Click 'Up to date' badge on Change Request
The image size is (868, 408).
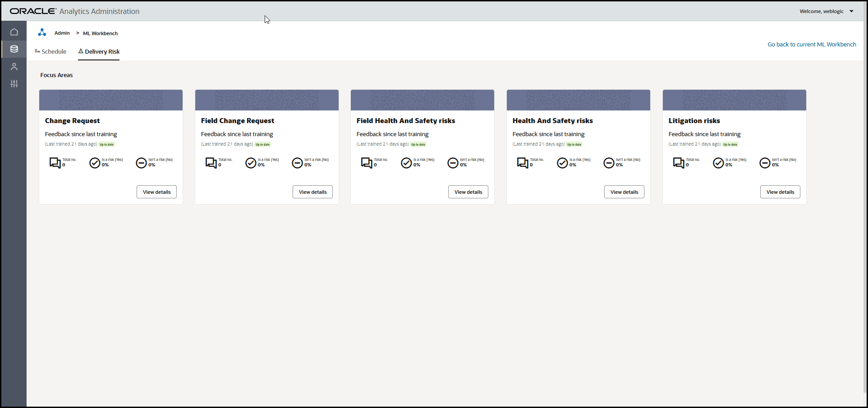point(107,145)
